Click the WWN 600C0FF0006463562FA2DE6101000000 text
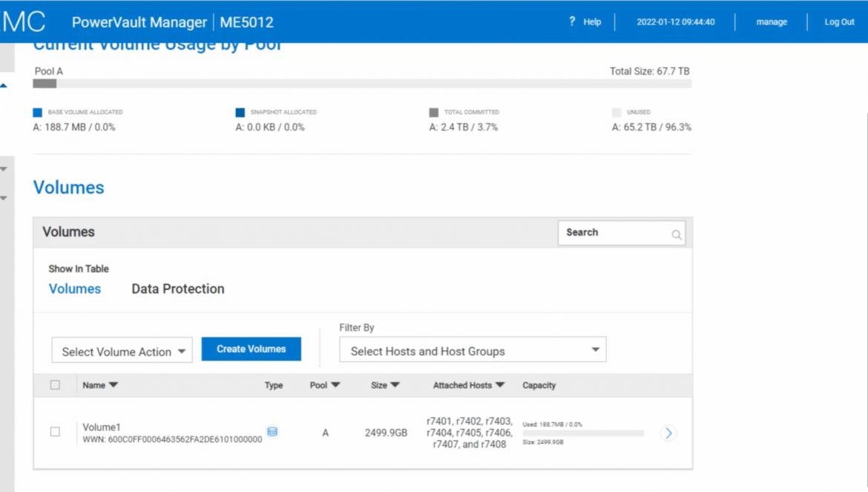The width and height of the screenshot is (868, 492). (x=172, y=439)
